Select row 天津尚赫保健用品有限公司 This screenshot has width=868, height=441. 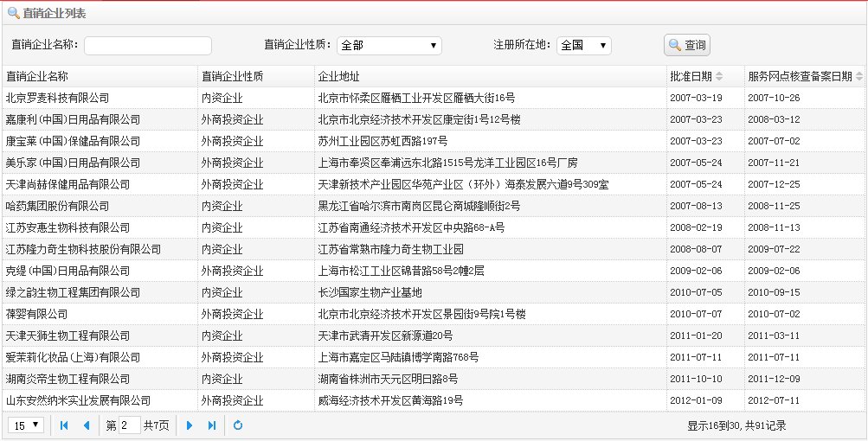pyautogui.click(x=433, y=184)
